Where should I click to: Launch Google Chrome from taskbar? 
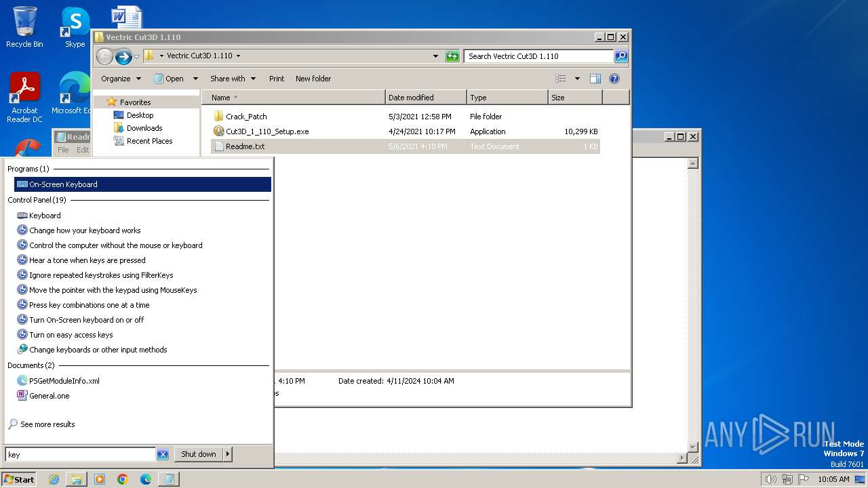pos(123,479)
